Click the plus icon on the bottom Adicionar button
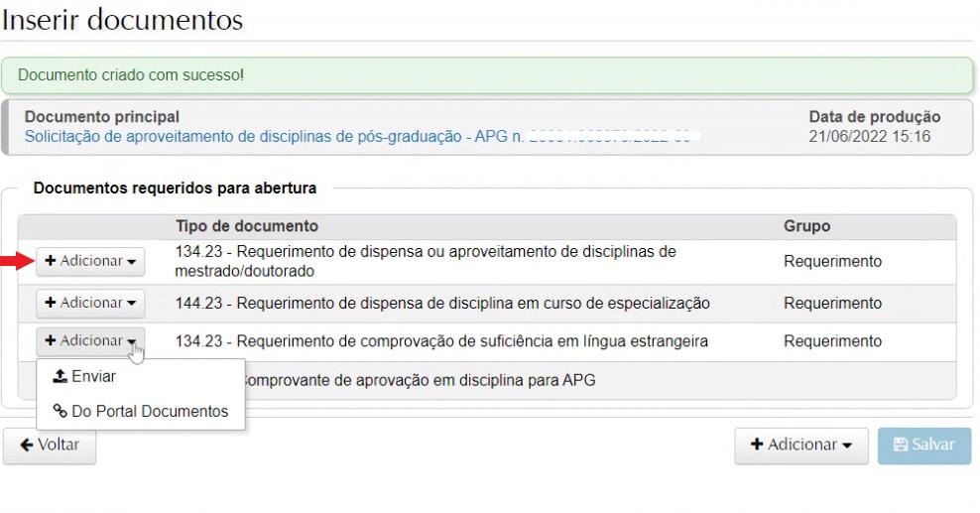 coord(756,446)
